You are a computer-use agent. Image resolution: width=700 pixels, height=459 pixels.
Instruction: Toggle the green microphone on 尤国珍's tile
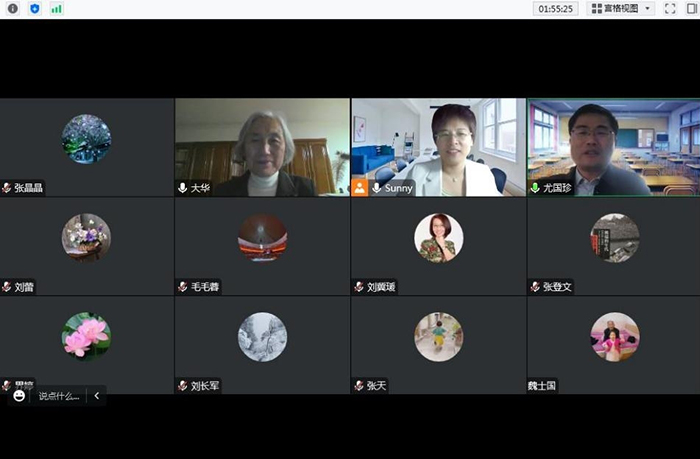[x=535, y=188]
